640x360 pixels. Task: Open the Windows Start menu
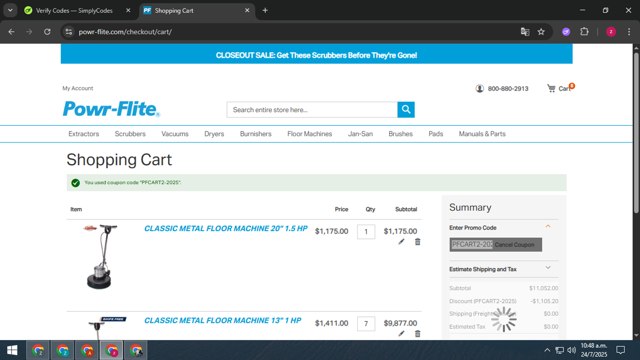(12, 350)
